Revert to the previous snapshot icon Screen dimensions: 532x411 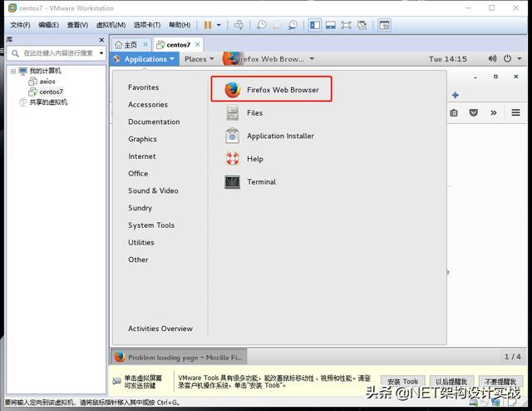[x=277, y=25]
